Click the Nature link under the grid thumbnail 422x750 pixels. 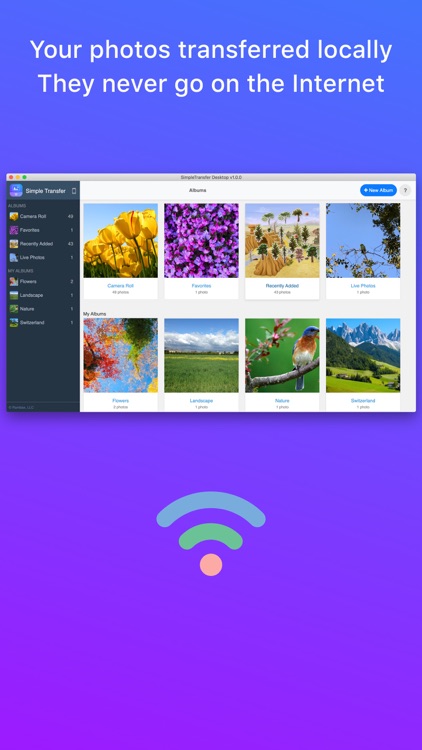coord(282,400)
